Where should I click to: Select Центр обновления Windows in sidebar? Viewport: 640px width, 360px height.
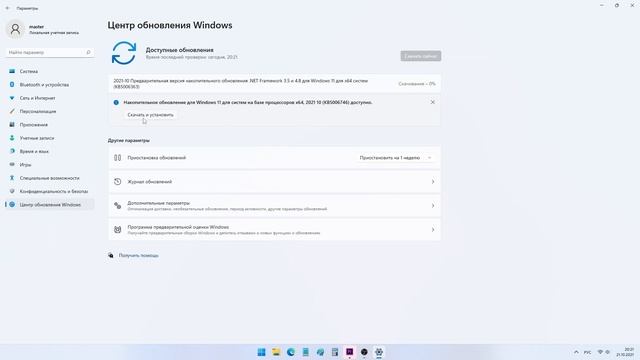[49, 205]
